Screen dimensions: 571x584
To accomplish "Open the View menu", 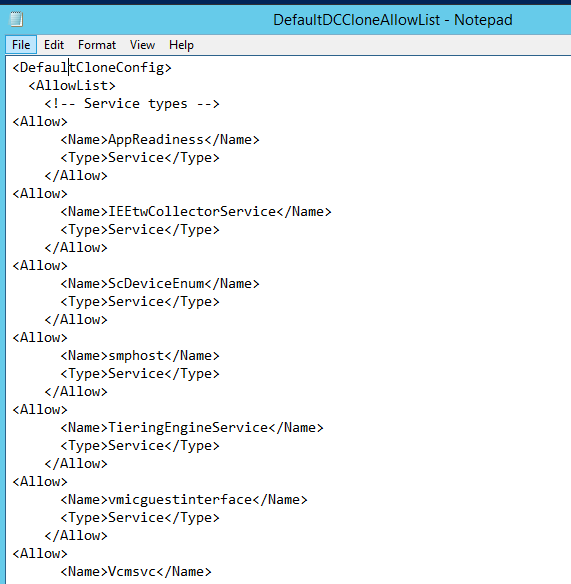I will click(142, 45).
